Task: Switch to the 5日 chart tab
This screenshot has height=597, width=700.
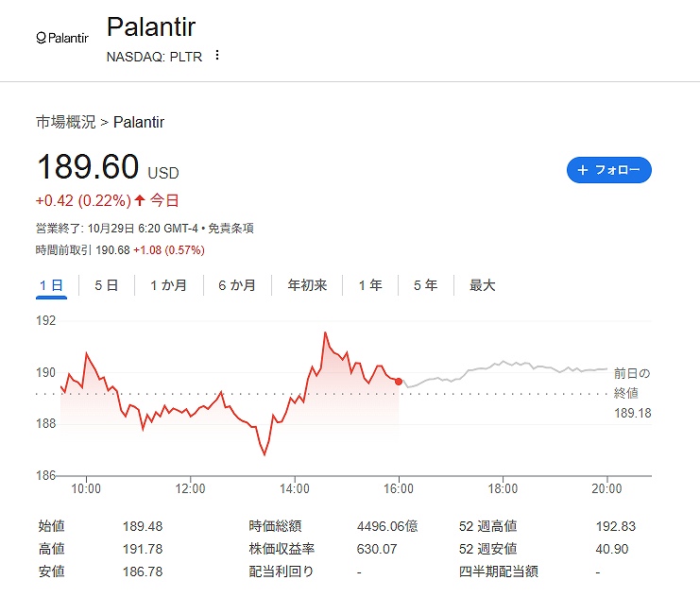Action: coord(106,285)
